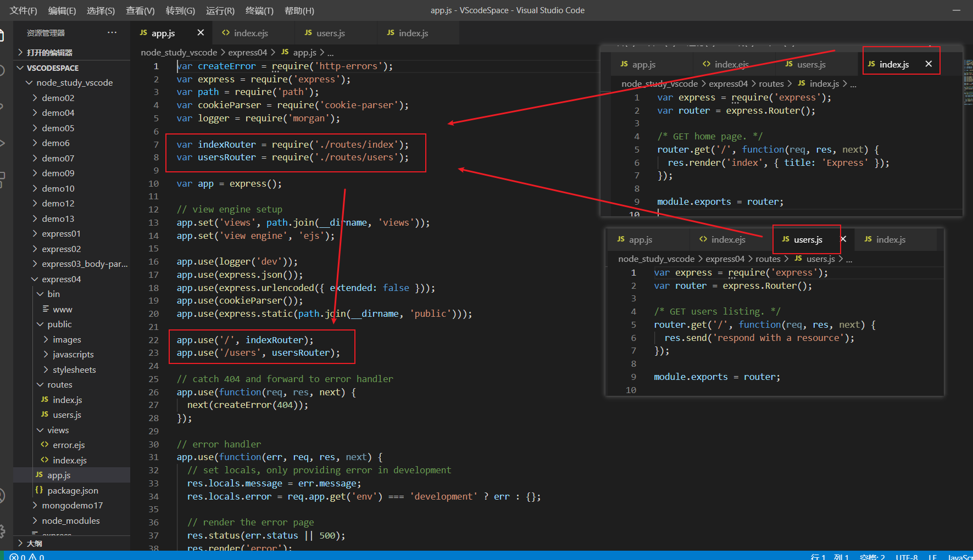973x560 pixels.
Task: Change file encoding via UTF-8
Action: pos(907,556)
